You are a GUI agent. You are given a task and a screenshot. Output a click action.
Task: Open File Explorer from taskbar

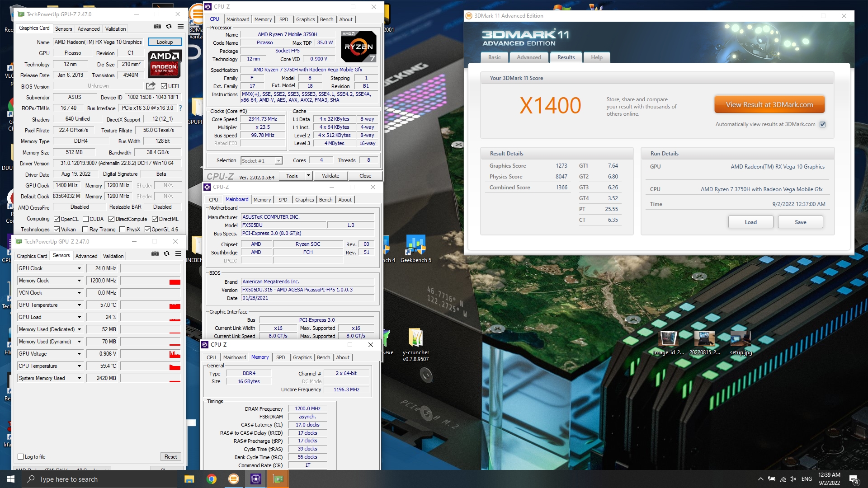(189, 479)
